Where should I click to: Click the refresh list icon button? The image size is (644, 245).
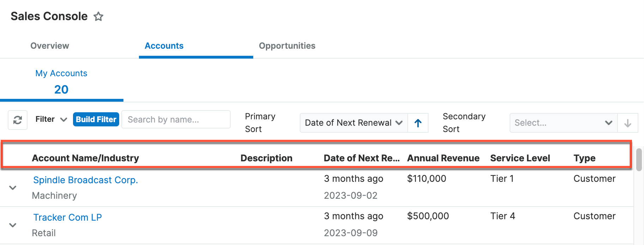18,120
